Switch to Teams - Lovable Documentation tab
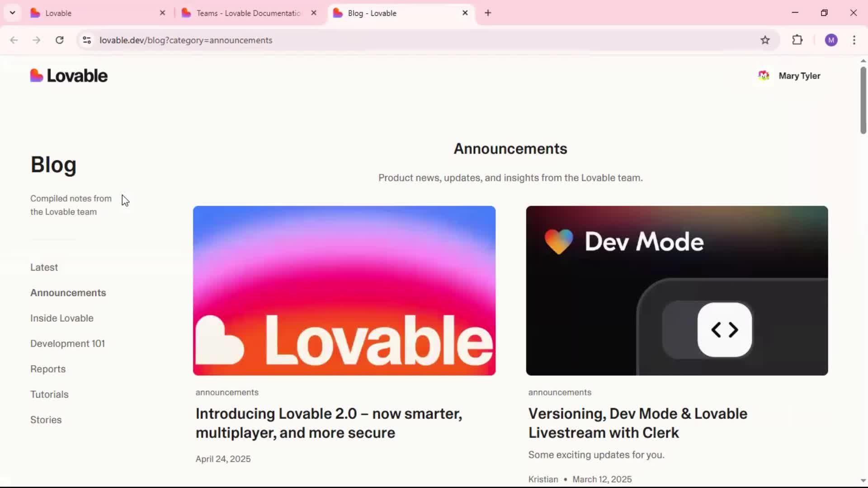Screen dimensions: 868x488 (x=248, y=13)
